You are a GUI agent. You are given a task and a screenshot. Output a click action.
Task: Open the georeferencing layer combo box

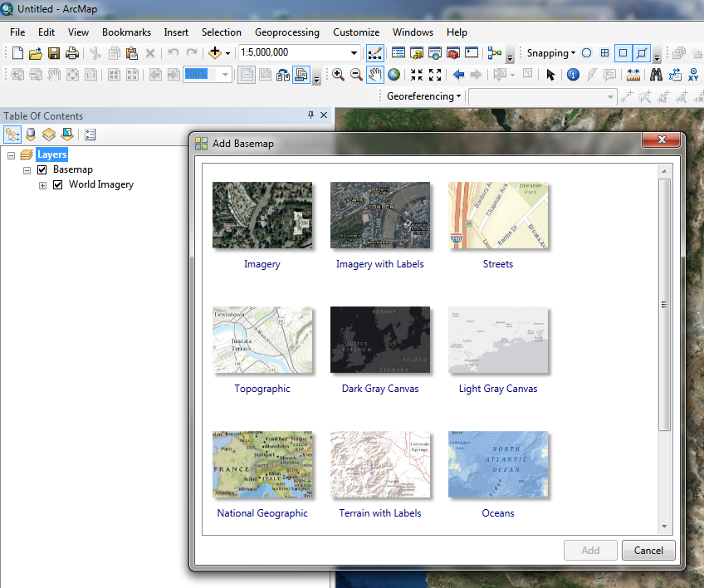(x=542, y=96)
